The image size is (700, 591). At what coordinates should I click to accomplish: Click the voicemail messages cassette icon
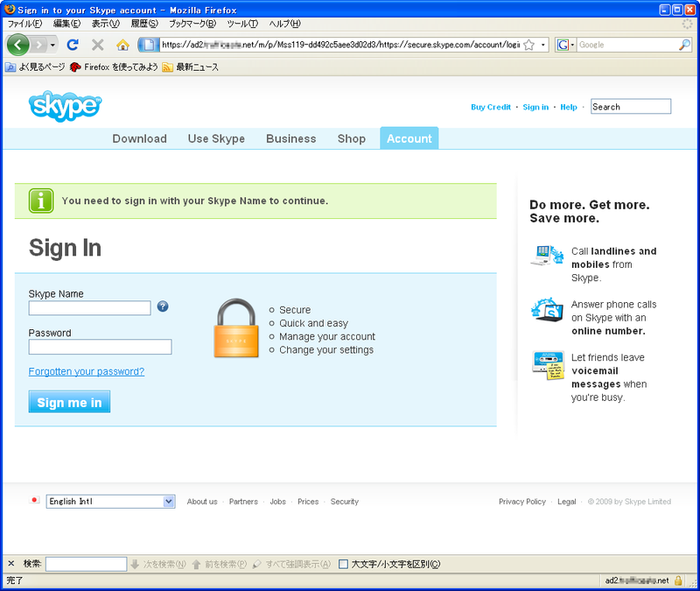549,365
